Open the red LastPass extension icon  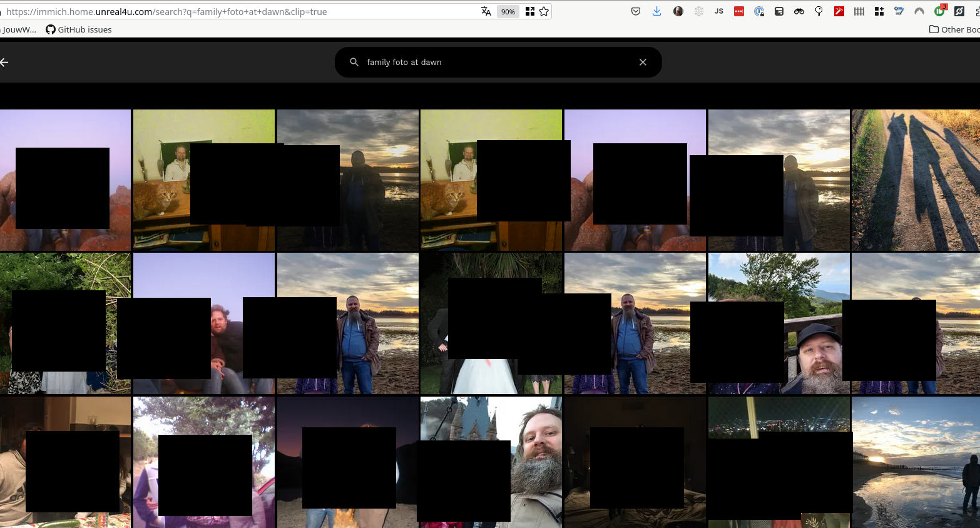coord(739,11)
